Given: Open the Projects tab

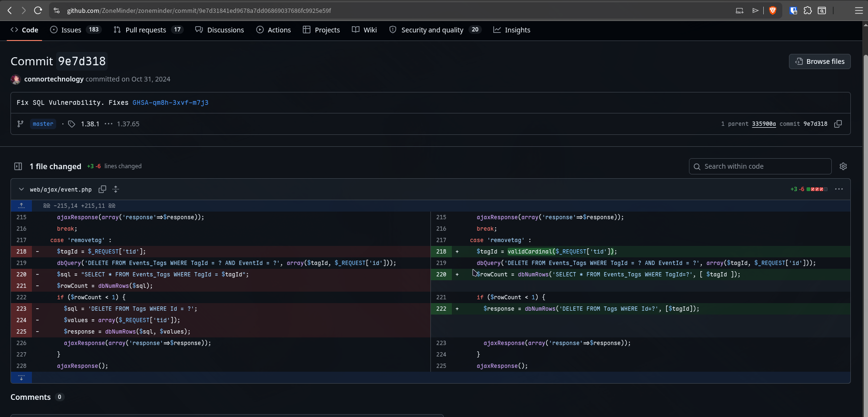Looking at the screenshot, I should (321, 30).
